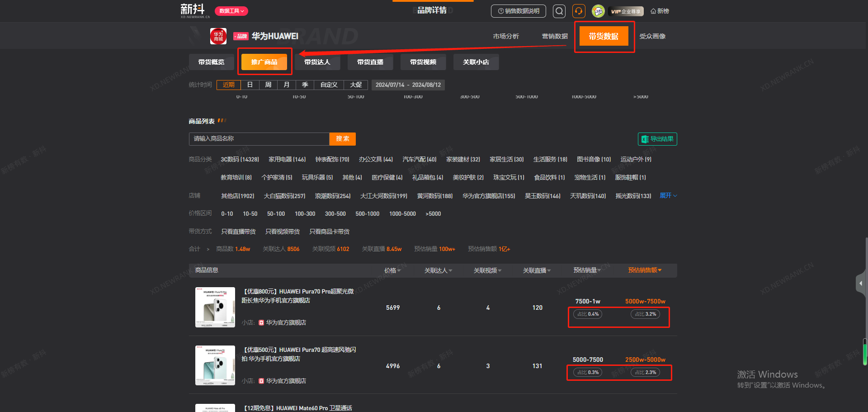This screenshot has width=868, height=412.
Task: Click the search magnifier icon in header
Action: pos(559,11)
